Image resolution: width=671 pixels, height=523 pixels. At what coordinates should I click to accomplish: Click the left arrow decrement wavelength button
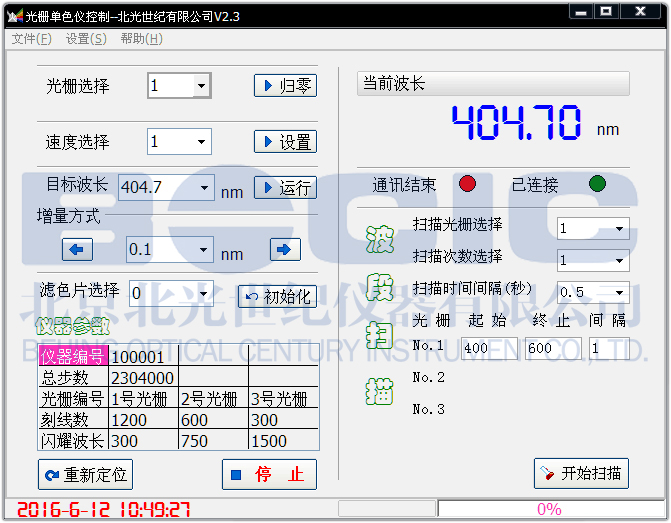78,250
